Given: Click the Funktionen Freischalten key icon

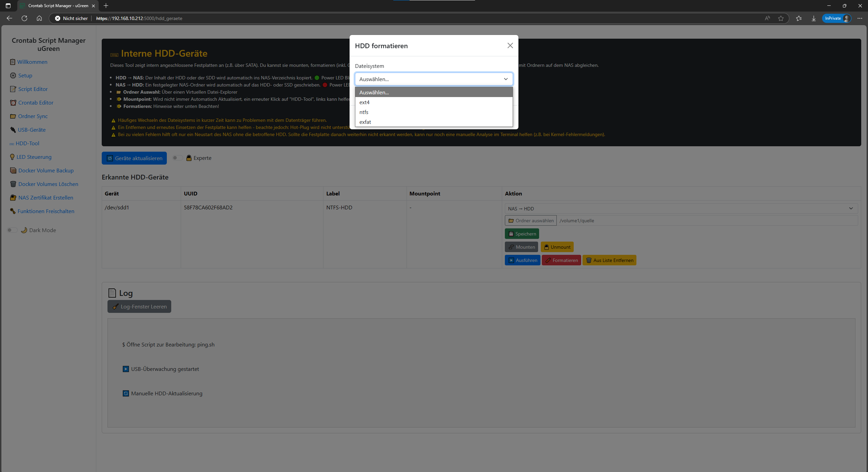Looking at the screenshot, I should pyautogui.click(x=13, y=211).
